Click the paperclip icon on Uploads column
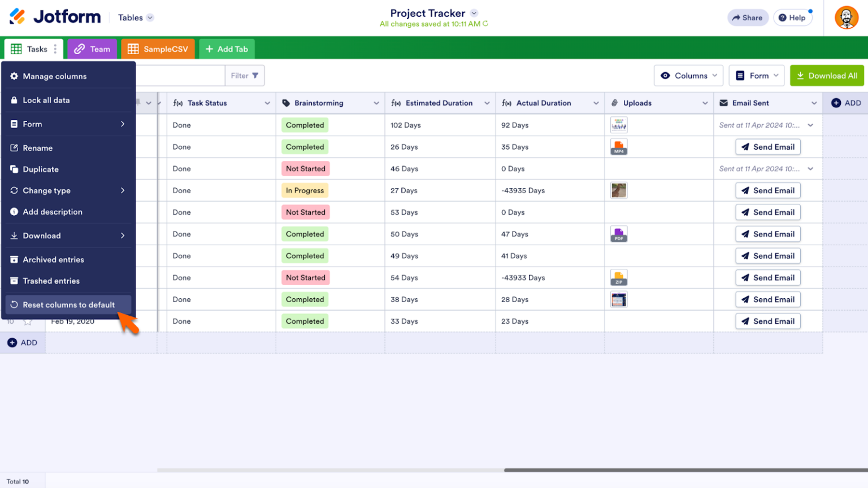This screenshot has width=868, height=488. tap(614, 103)
